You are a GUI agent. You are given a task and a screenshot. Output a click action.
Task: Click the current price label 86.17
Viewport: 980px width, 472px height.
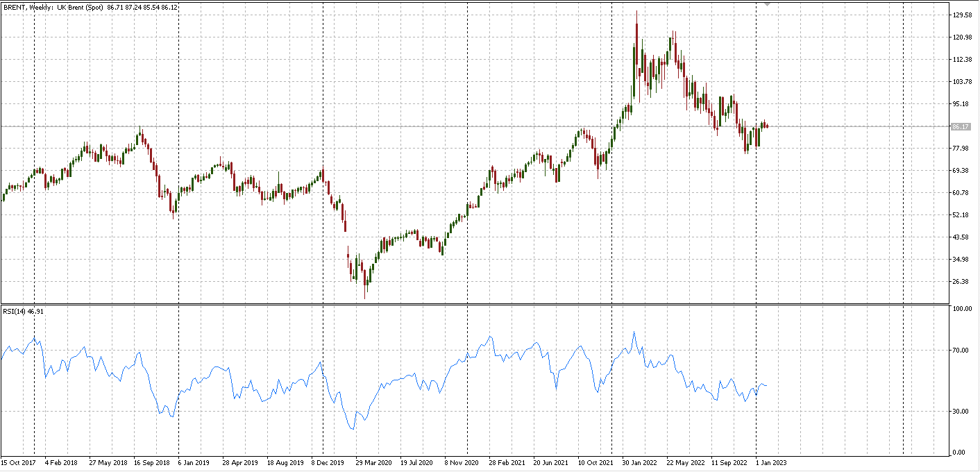click(961, 126)
